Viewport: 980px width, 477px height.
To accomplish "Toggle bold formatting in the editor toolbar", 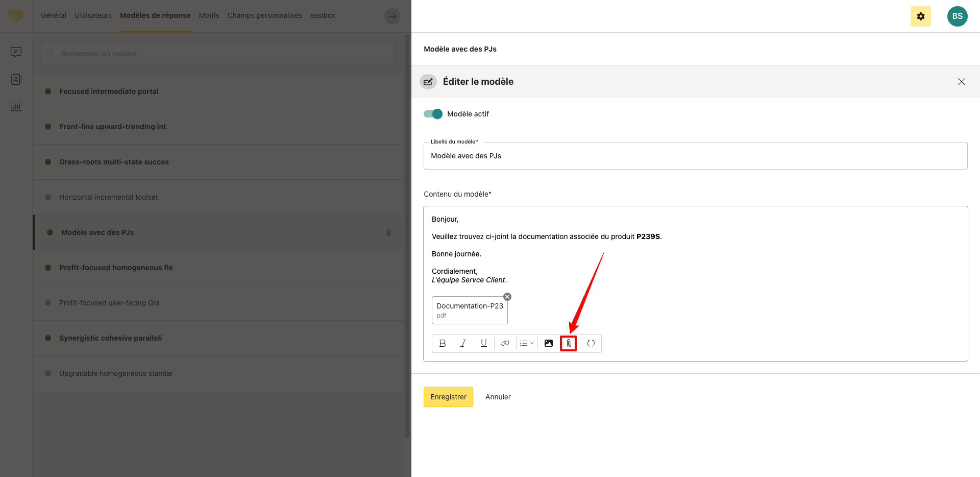I will [x=443, y=343].
